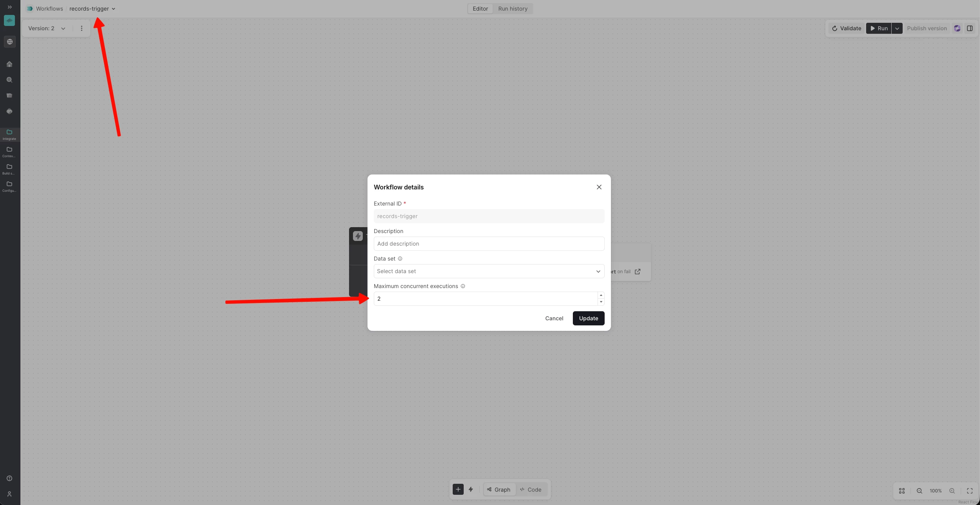This screenshot has width=980, height=505.
Task: Select the Editor tab
Action: pyautogui.click(x=480, y=9)
